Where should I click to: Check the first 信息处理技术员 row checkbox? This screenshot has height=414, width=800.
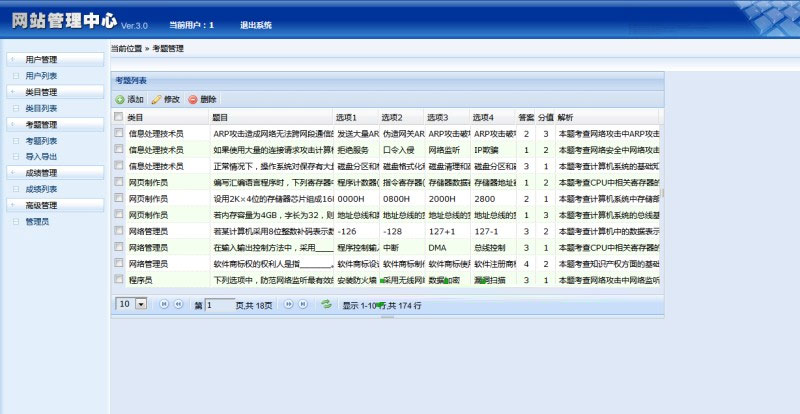click(x=119, y=133)
